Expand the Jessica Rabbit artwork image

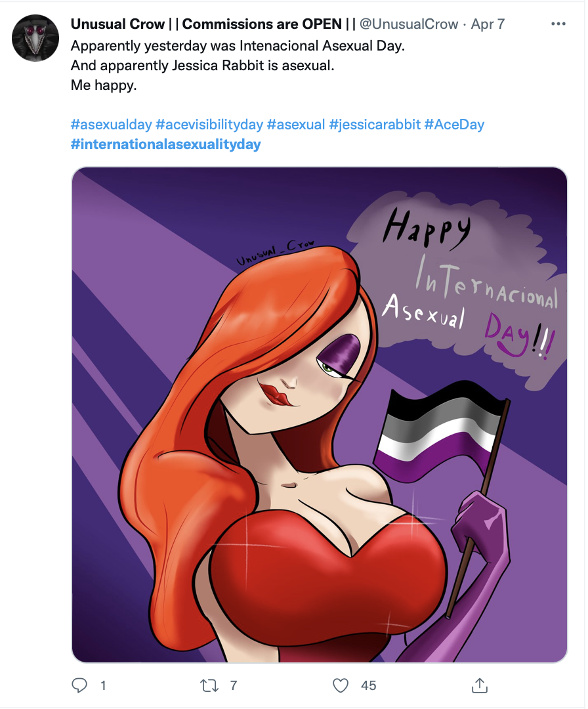(x=319, y=415)
